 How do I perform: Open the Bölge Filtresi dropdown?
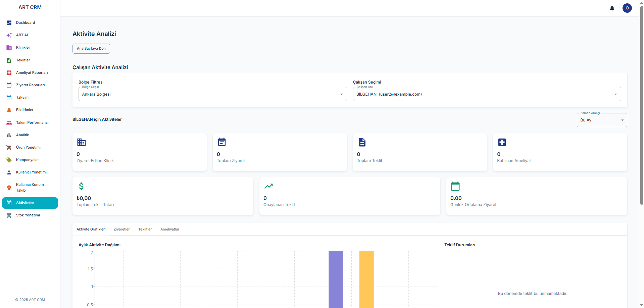[212, 94]
